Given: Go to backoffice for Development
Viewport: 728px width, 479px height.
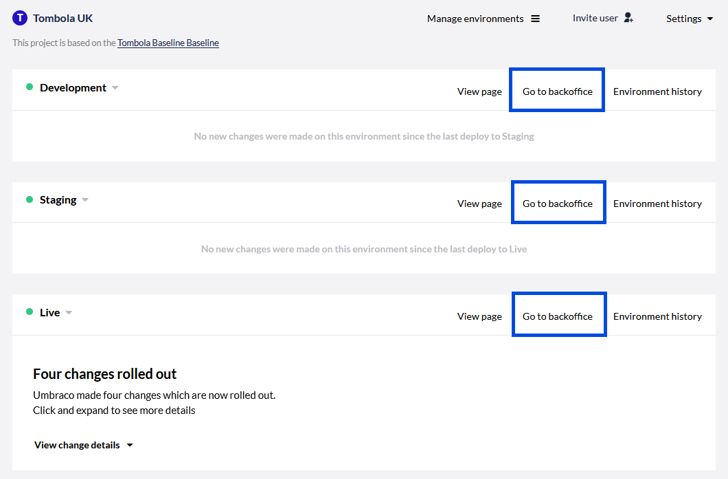Looking at the screenshot, I should coord(557,91).
